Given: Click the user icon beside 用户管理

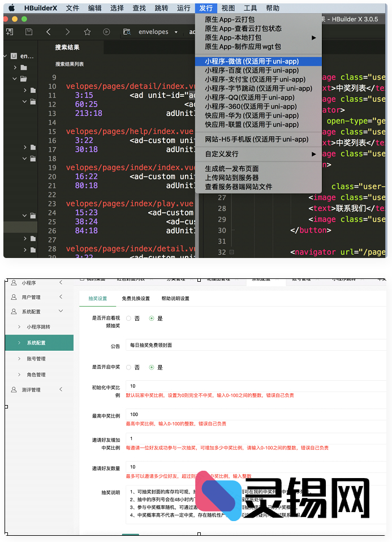Looking at the screenshot, I should pyautogui.click(x=14, y=297).
